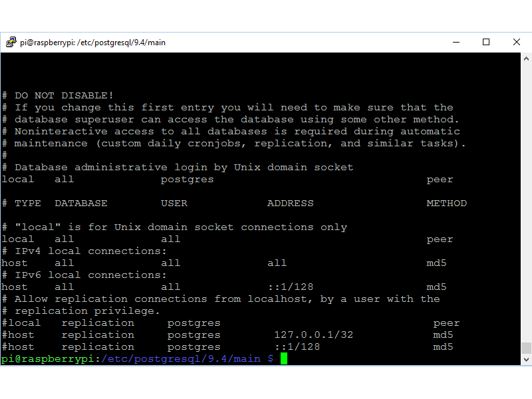Click 'md5' in 127.0.0.1/32 replication row

443,335
